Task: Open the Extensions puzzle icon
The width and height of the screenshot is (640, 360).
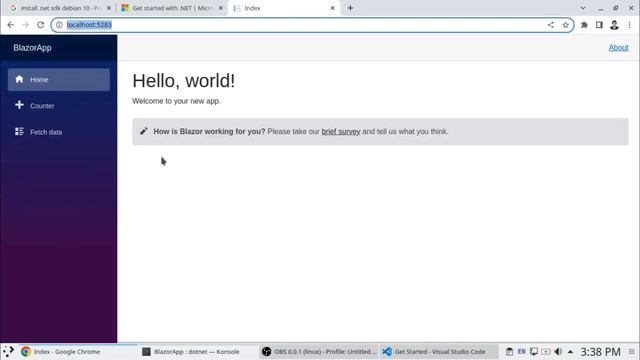Action: 584,25
